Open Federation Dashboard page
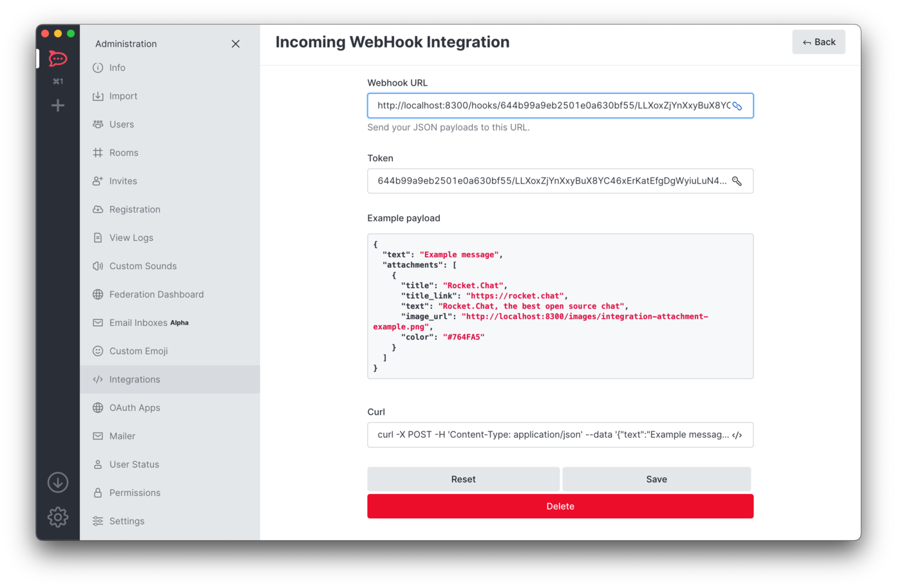The image size is (897, 588). click(x=170, y=294)
